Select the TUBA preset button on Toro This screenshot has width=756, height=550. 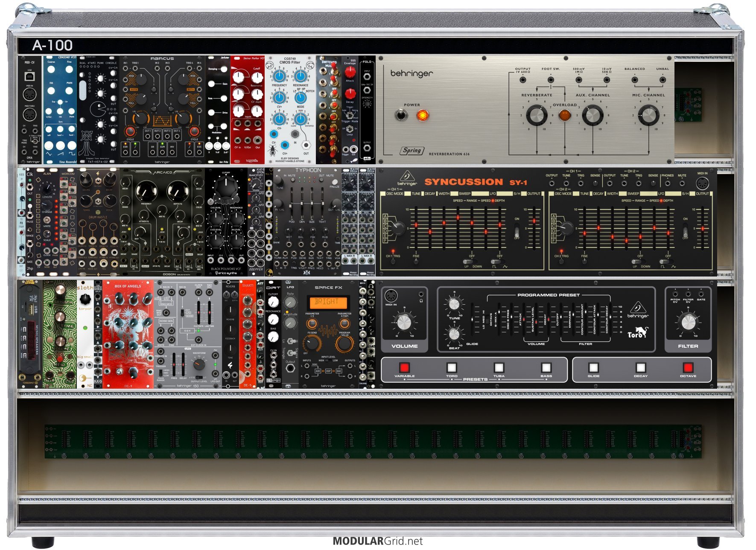coord(499,367)
